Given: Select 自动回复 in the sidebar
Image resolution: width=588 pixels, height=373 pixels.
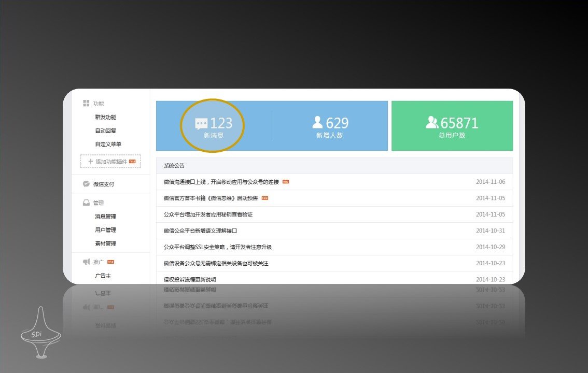Looking at the screenshot, I should tap(105, 131).
